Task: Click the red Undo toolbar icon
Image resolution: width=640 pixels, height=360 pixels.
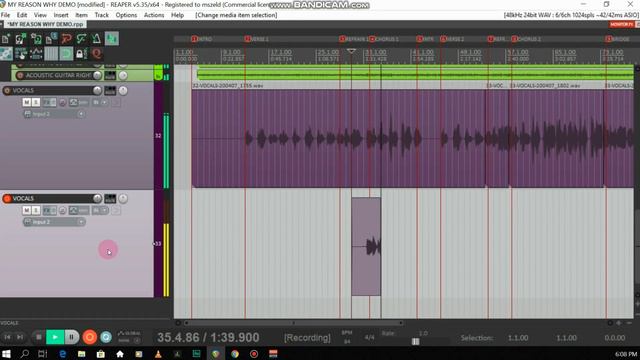Action: pyautogui.click(x=66, y=39)
